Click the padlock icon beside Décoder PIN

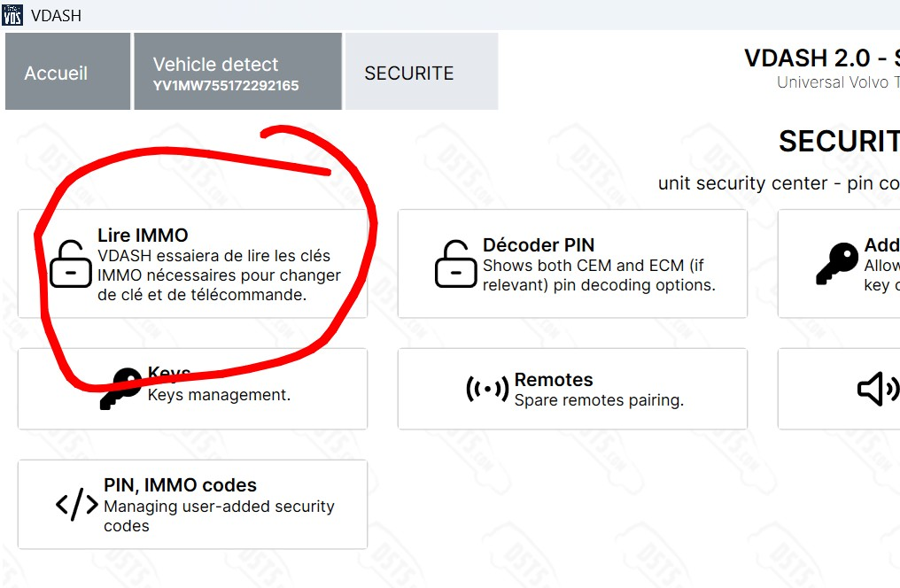pos(455,264)
